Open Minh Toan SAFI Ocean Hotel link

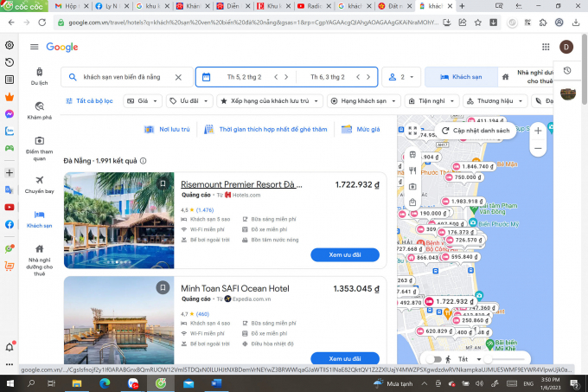235,288
